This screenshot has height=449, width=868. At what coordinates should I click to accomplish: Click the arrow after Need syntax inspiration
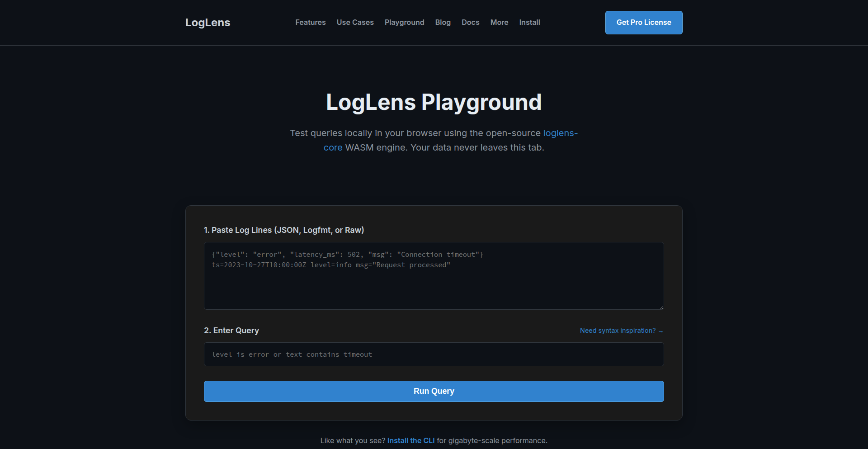pyautogui.click(x=660, y=331)
